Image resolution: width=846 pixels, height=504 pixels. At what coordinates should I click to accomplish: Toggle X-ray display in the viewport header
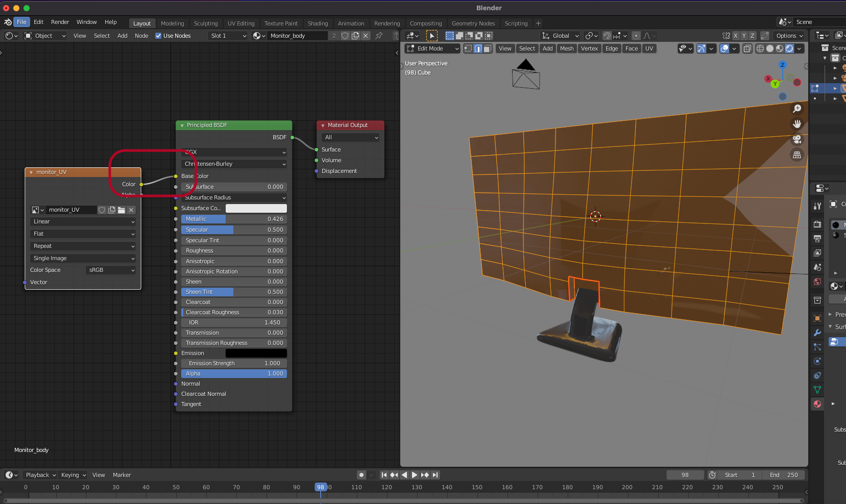click(747, 48)
